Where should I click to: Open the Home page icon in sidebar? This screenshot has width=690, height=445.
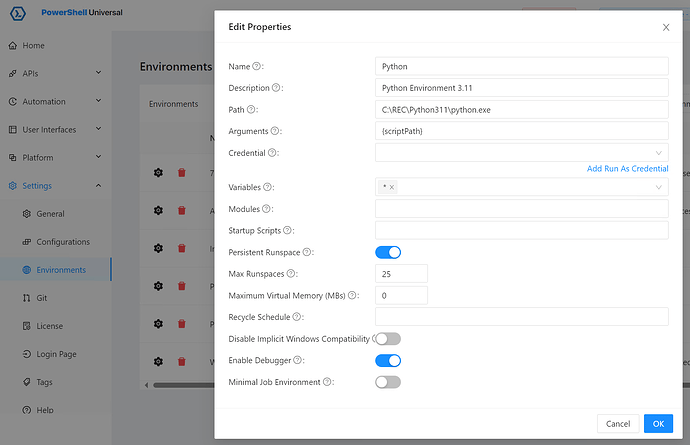(13, 45)
